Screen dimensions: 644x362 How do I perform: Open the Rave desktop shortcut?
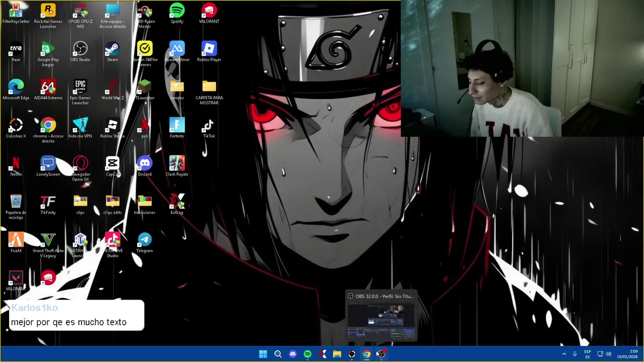pos(16,52)
